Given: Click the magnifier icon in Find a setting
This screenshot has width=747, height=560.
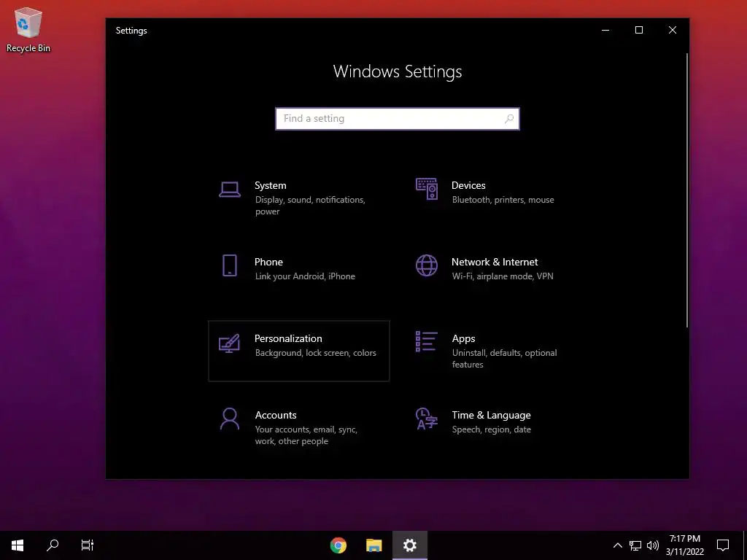Looking at the screenshot, I should pyautogui.click(x=508, y=119).
